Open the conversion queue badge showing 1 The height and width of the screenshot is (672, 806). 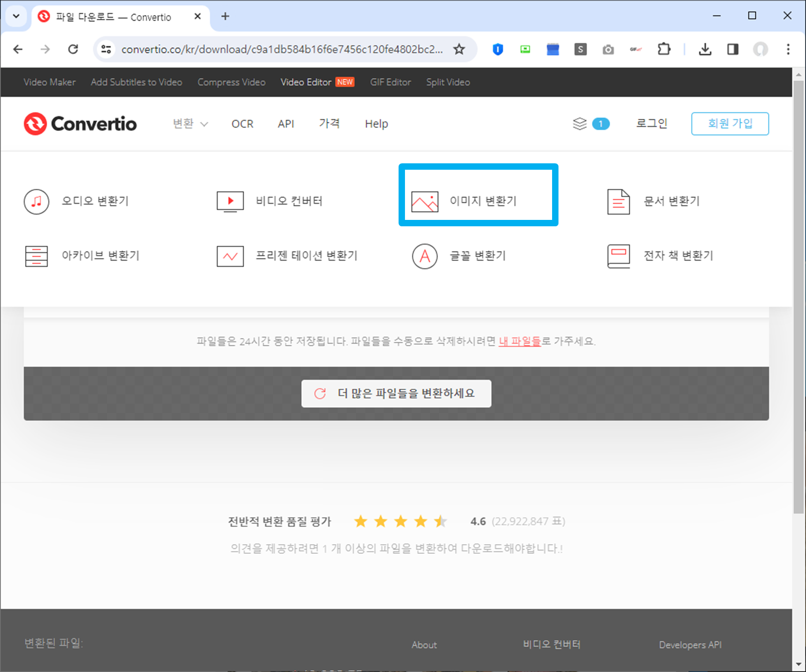[590, 123]
